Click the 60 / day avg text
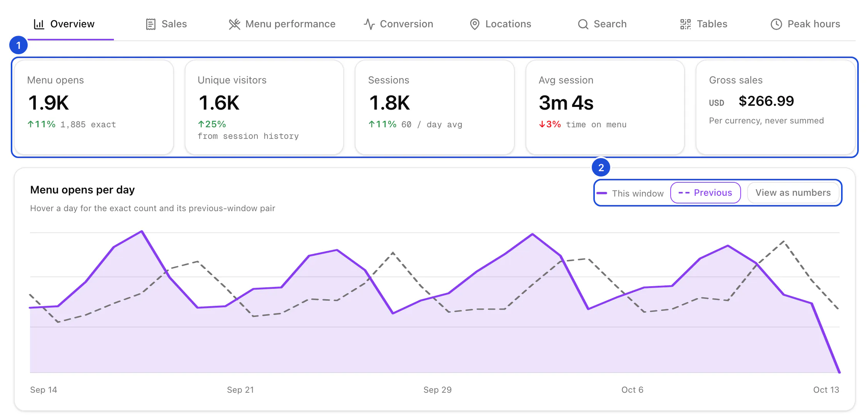Screen dimensions: 868x420 coord(432,125)
